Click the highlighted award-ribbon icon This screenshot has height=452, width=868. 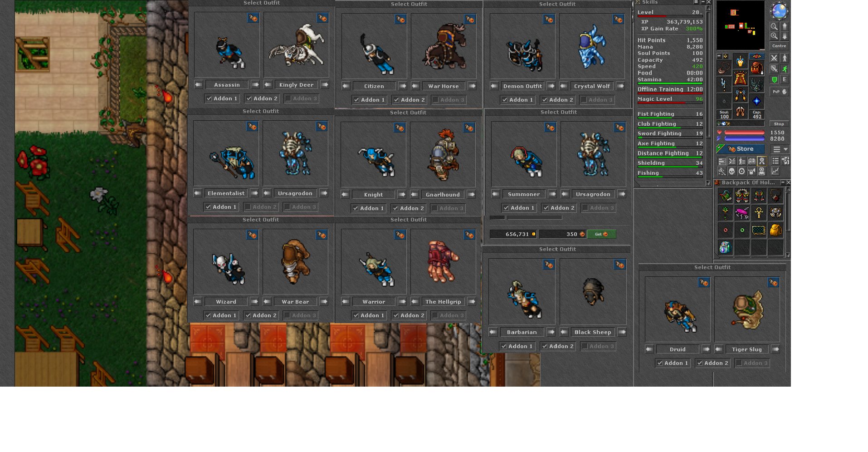click(762, 161)
